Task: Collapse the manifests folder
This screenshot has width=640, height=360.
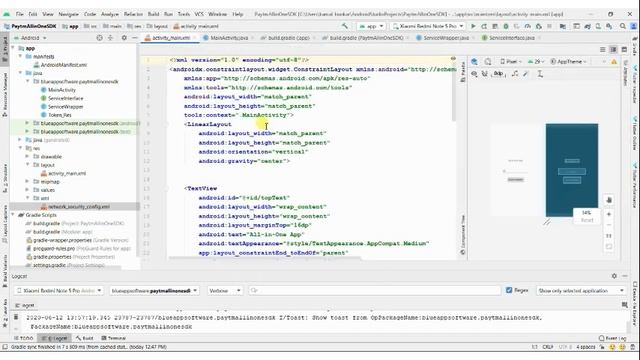Action: 20,56
